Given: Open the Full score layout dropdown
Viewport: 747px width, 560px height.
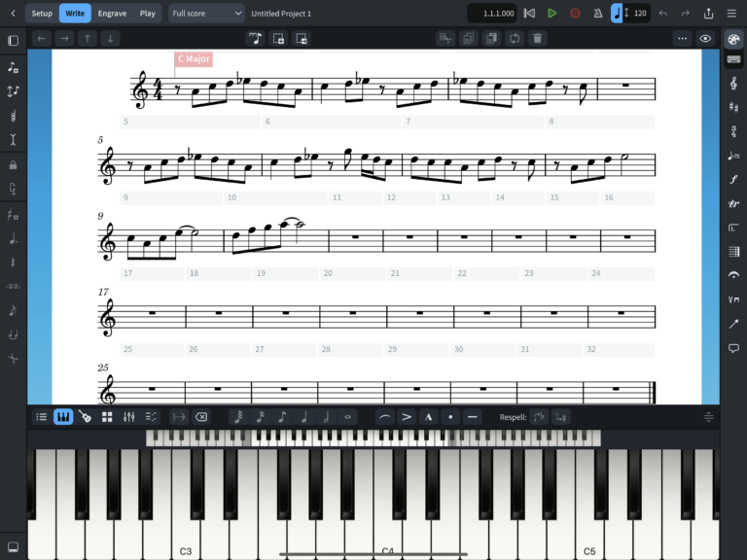Looking at the screenshot, I should [206, 14].
